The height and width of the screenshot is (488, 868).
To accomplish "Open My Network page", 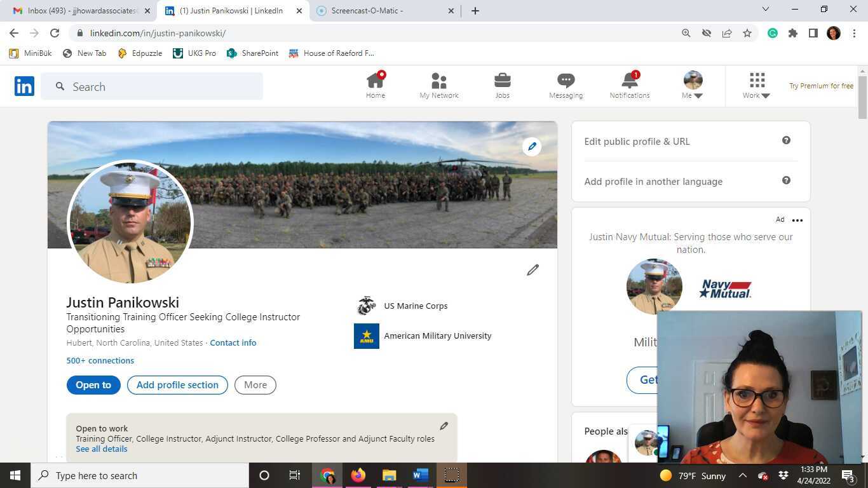I will [438, 86].
